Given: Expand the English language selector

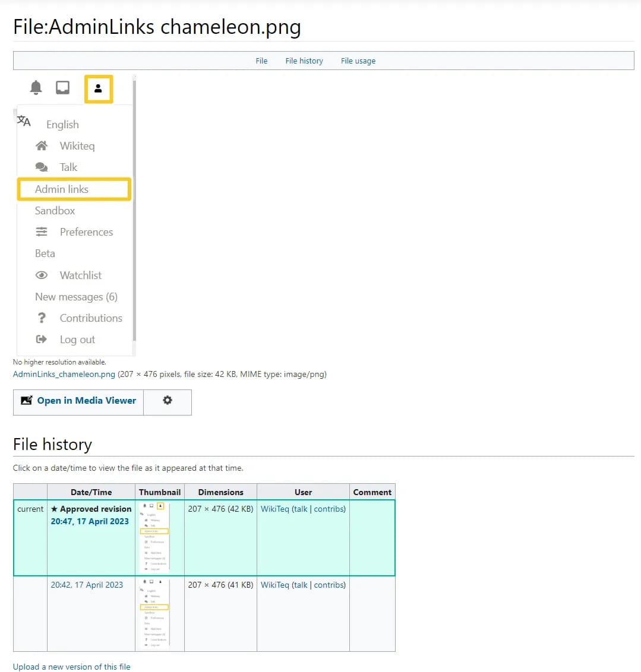Looking at the screenshot, I should point(62,124).
